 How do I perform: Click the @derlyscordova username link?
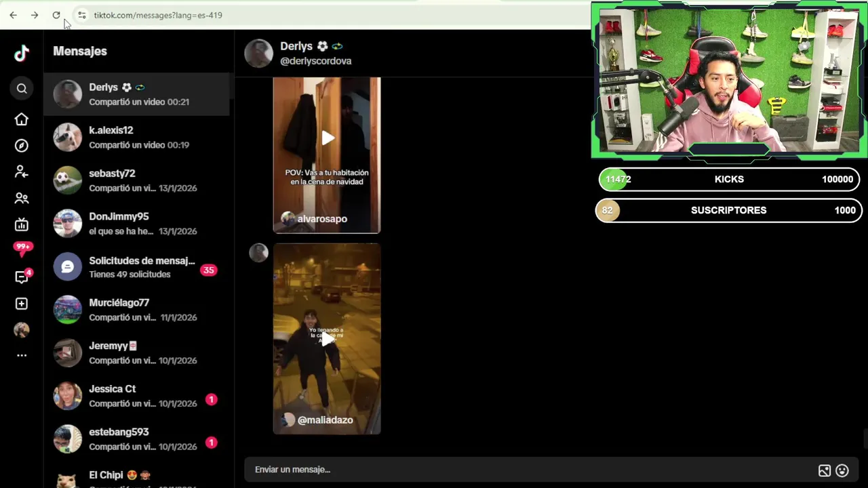[x=315, y=61]
